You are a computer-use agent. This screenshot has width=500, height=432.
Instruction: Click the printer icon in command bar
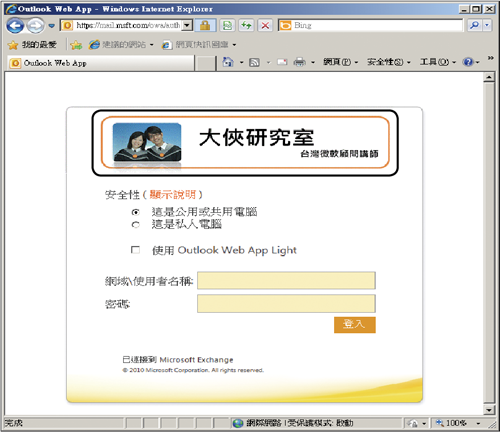[299, 62]
